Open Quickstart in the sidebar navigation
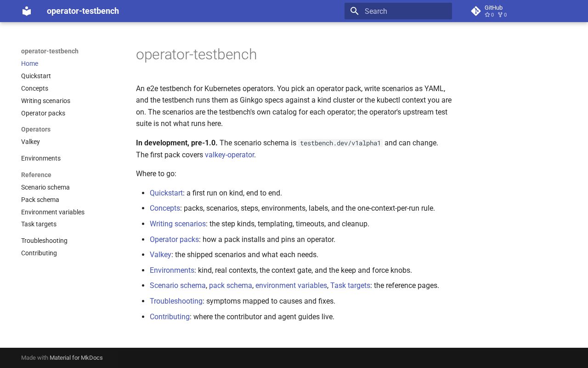The height and width of the screenshot is (368, 588). [36, 76]
